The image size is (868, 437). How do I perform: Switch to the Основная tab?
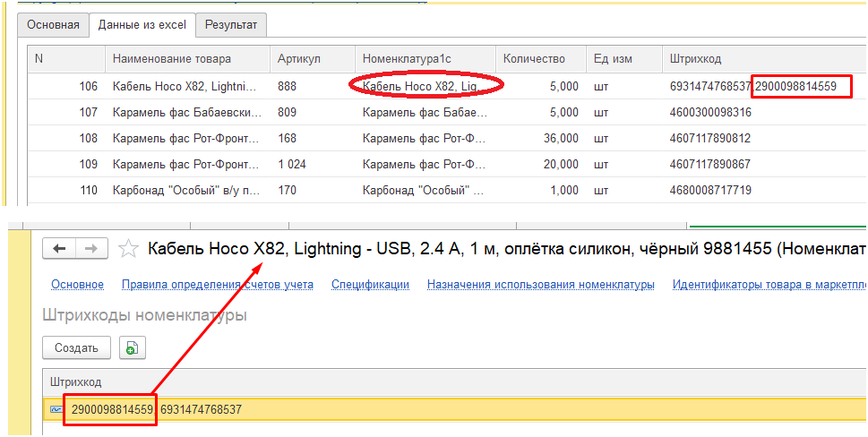53,24
